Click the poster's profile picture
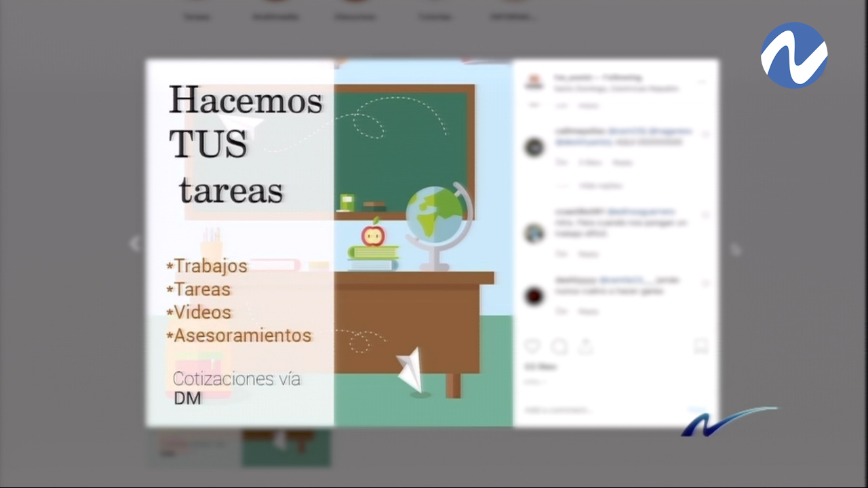This screenshot has width=868, height=488. pyautogui.click(x=534, y=81)
